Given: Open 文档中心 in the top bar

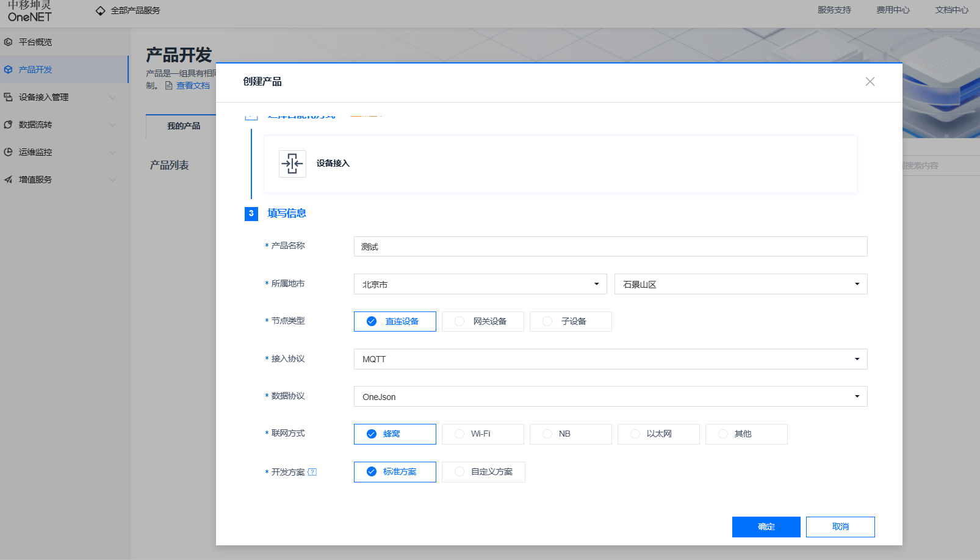Looking at the screenshot, I should pos(951,10).
